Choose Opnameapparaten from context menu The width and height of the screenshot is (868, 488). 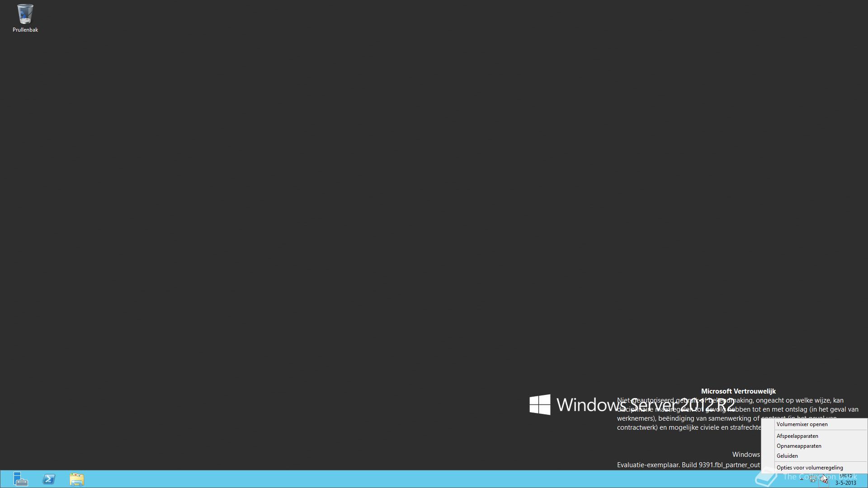pyautogui.click(x=814, y=446)
